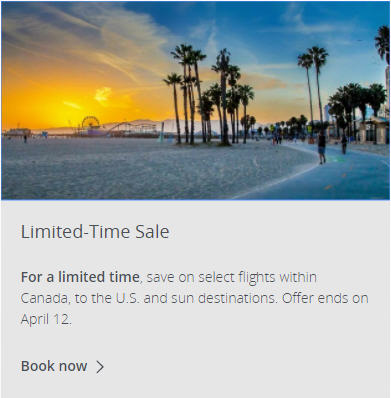
Task: Click the sandy beach area of photo
Action: click(133, 168)
